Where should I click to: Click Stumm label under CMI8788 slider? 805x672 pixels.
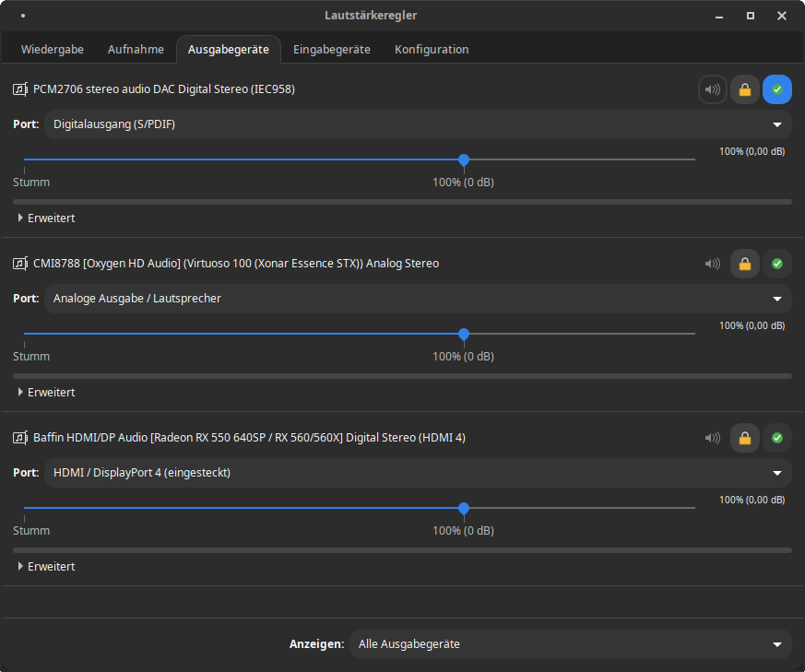(x=31, y=356)
